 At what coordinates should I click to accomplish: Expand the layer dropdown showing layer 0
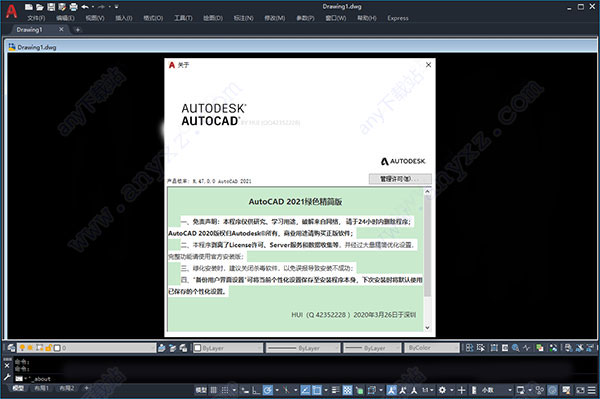click(86, 348)
